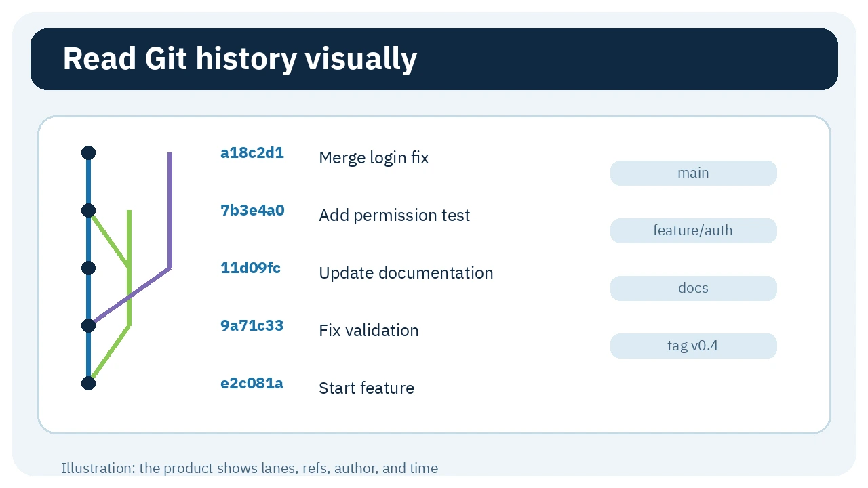Select the docs ref badge
The height and width of the screenshot is (488, 868).
click(x=693, y=288)
